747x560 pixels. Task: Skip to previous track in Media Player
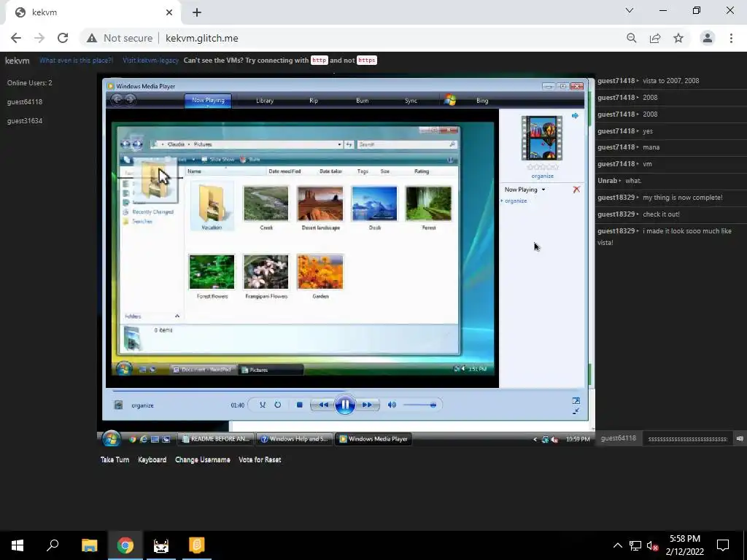(x=323, y=405)
